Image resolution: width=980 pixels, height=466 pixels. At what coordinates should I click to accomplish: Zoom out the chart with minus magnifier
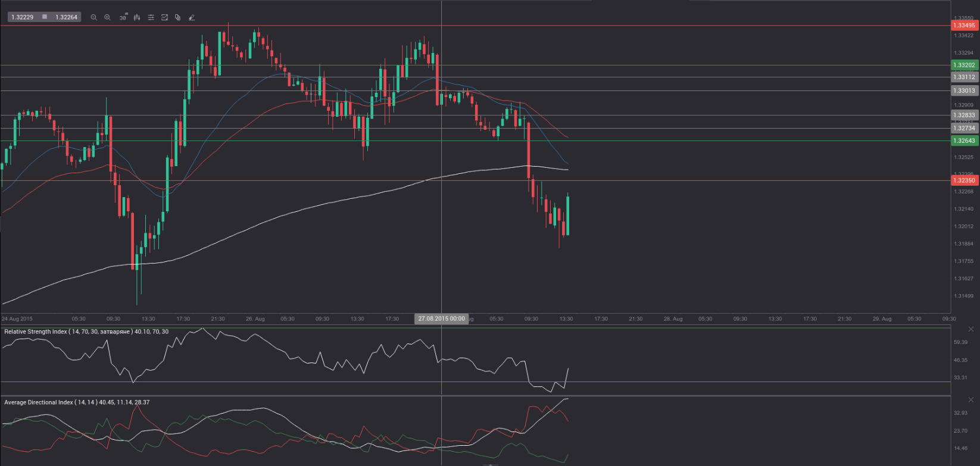(x=93, y=17)
